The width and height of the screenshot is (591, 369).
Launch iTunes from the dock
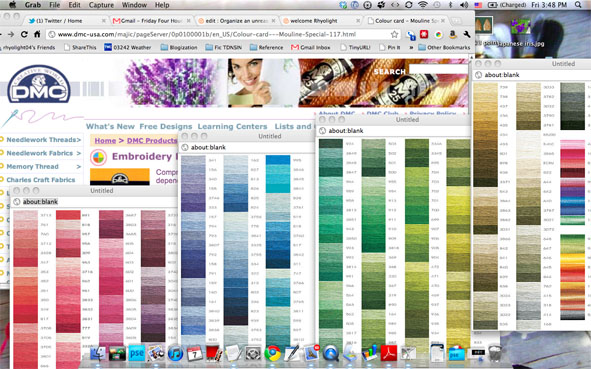pos(175,354)
